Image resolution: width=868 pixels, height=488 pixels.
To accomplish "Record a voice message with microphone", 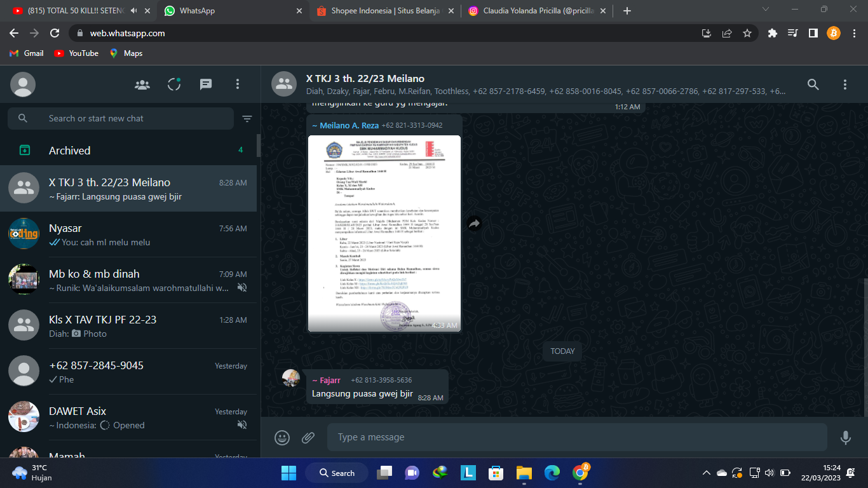I will click(846, 437).
